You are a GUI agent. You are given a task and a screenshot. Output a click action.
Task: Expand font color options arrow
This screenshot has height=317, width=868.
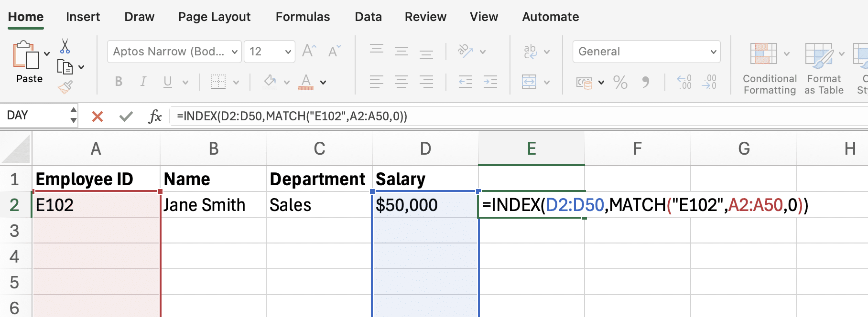tap(323, 82)
